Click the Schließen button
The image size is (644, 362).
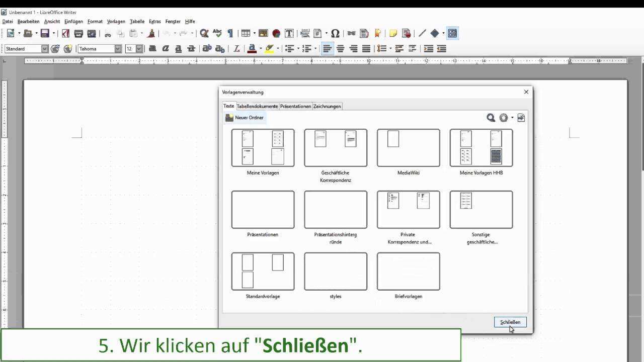point(510,322)
